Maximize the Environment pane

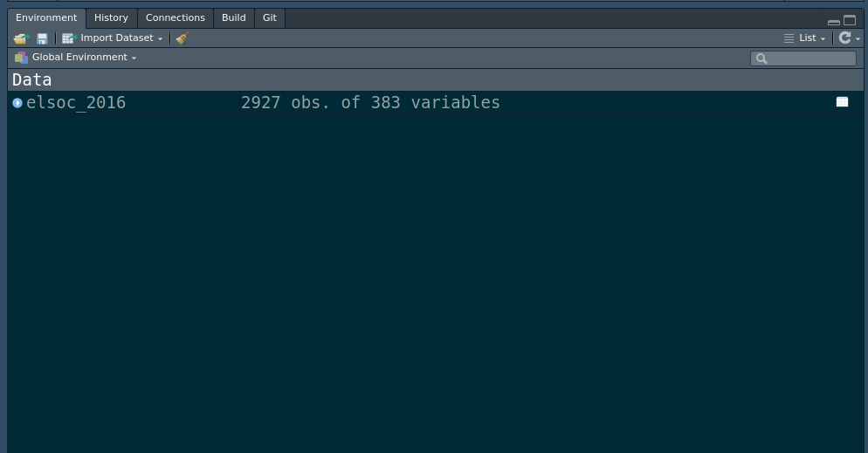pyautogui.click(x=850, y=20)
